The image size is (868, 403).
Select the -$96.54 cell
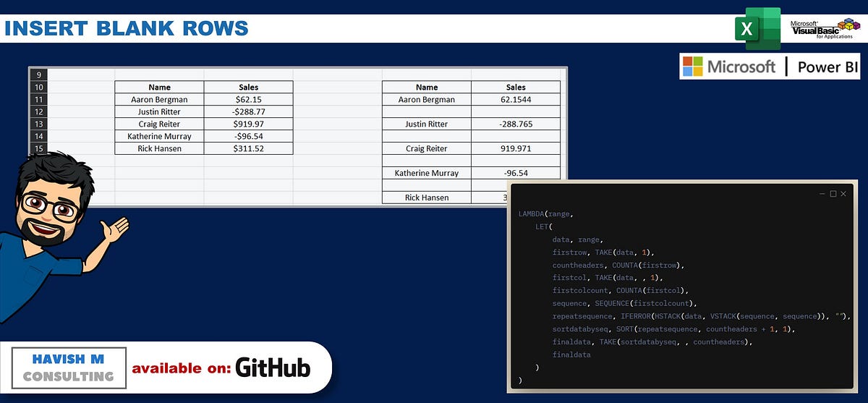pyautogui.click(x=248, y=136)
